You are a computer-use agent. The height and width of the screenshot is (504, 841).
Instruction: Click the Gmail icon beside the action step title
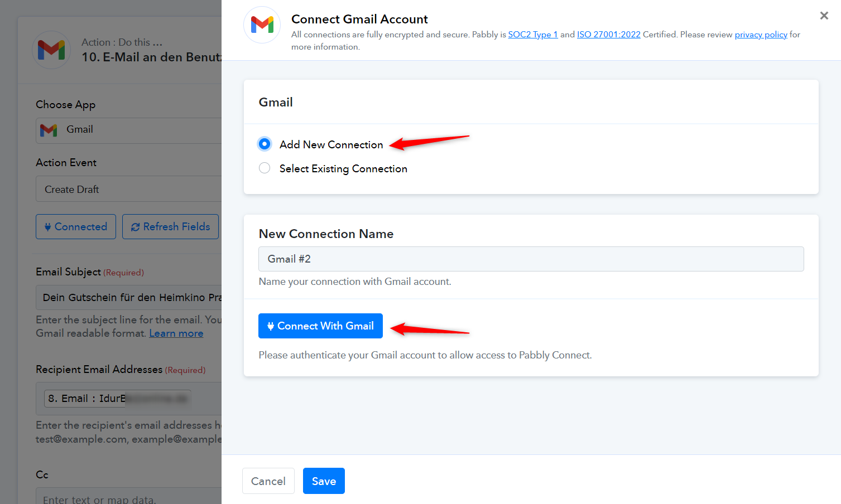click(x=51, y=50)
